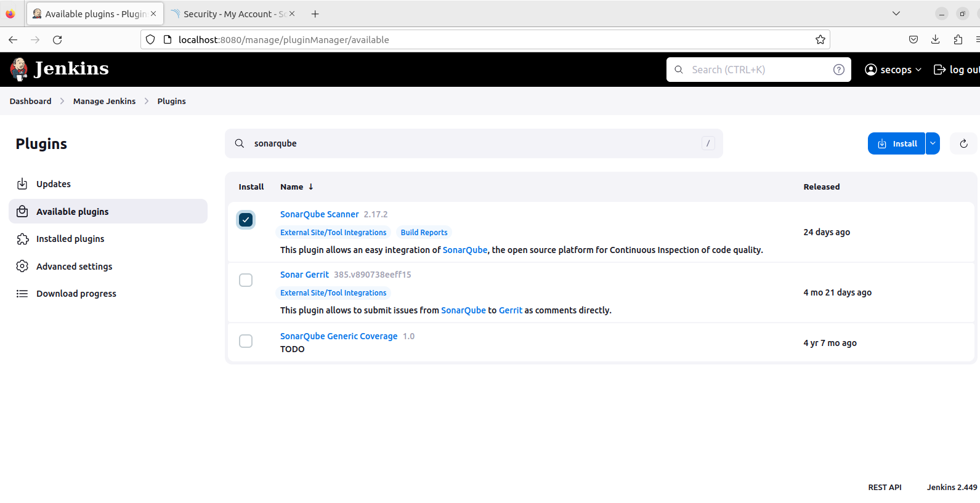Click Manage Jenkins breadcrumb link

click(x=104, y=101)
